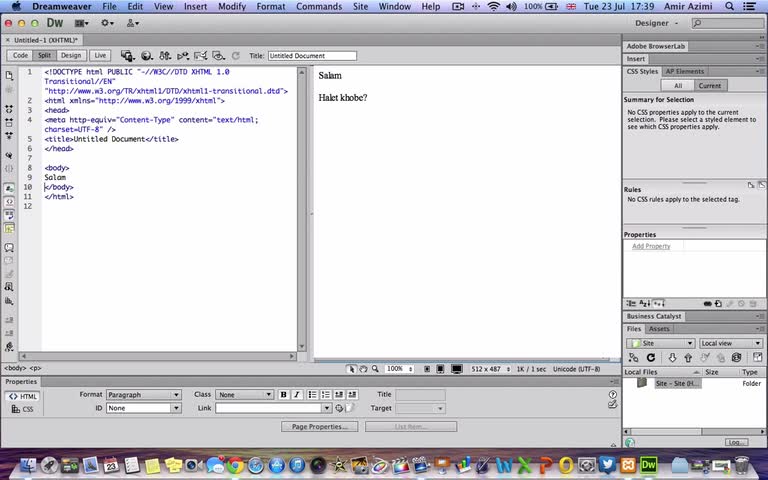Switch to the AP Elements tab

click(684, 72)
